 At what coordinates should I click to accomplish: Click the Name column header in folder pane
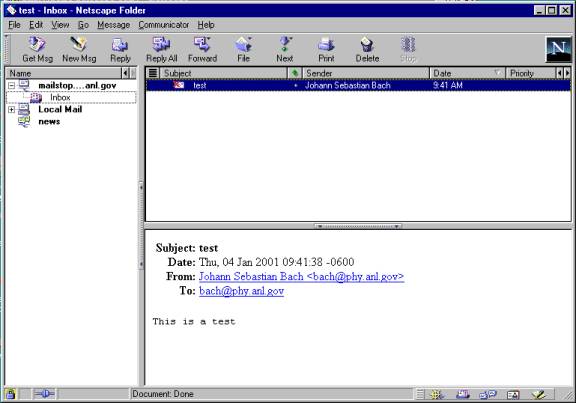(x=64, y=73)
